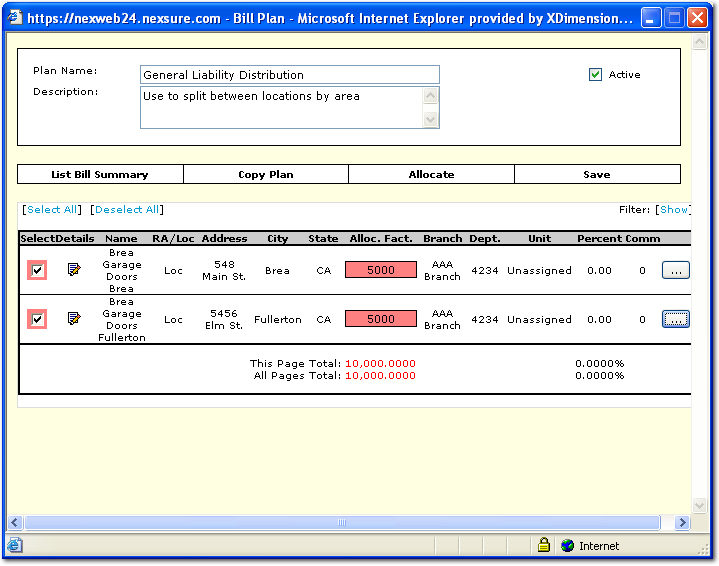Click description box scroll up arrow
This screenshot has height=566, width=719.
click(430, 95)
